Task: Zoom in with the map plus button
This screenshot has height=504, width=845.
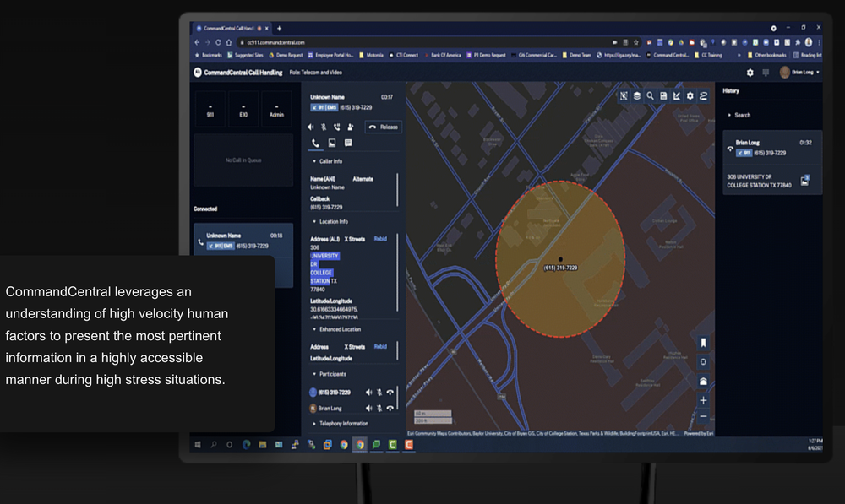Action: [703, 400]
